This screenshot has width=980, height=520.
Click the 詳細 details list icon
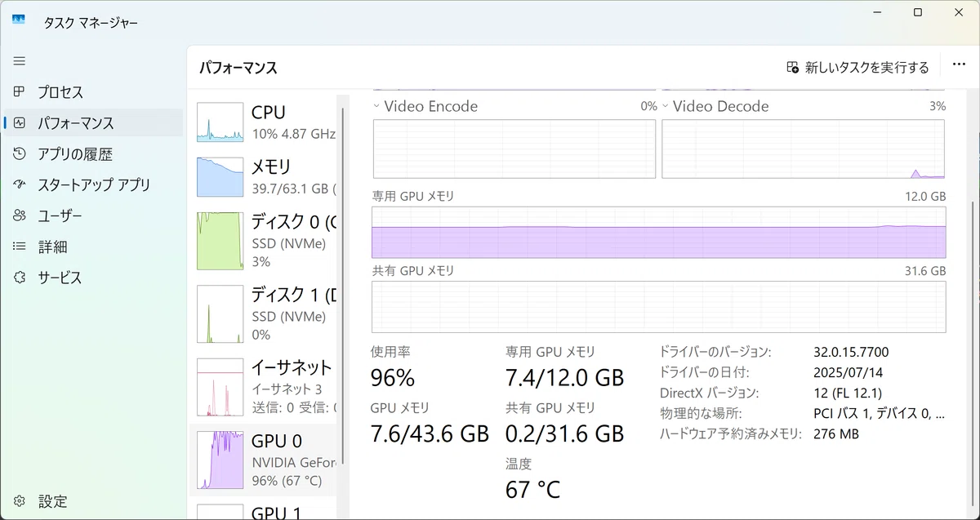(20, 247)
